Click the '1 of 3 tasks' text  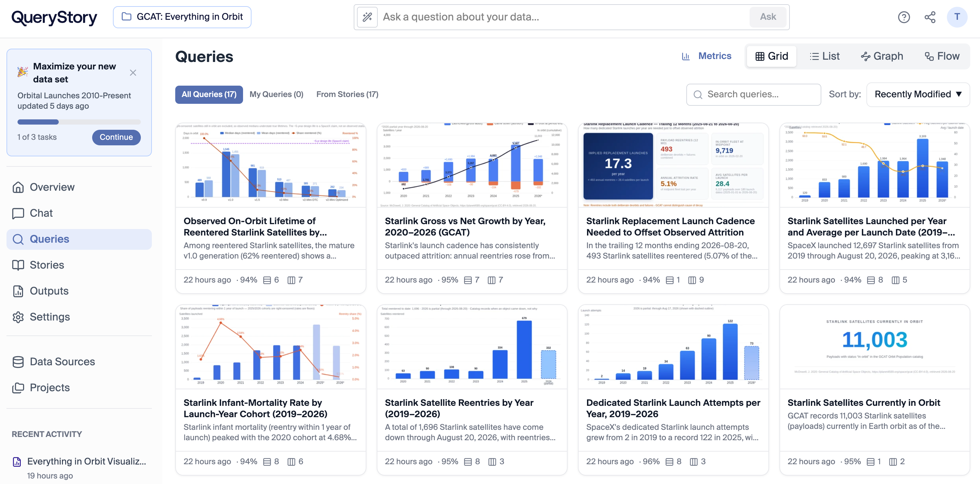tap(37, 137)
